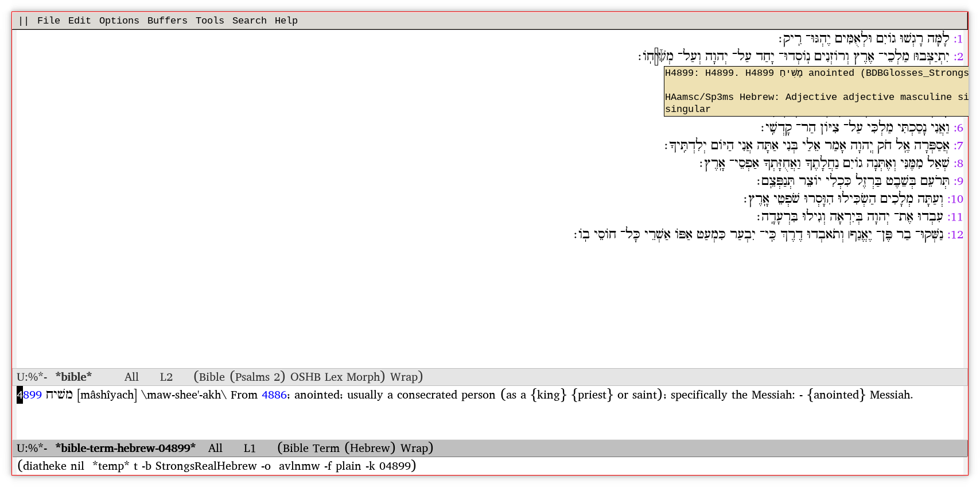Select verse number 6 marker

[x=958, y=128]
